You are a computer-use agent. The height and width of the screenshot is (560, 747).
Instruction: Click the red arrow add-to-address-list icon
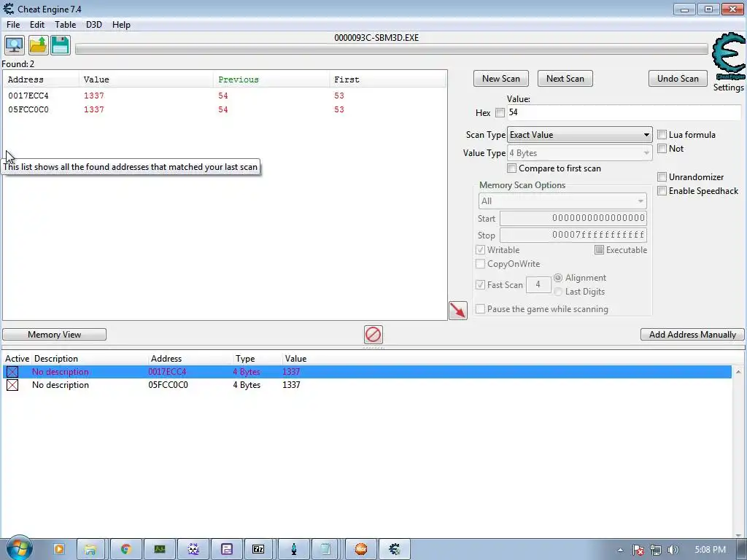[x=458, y=311]
